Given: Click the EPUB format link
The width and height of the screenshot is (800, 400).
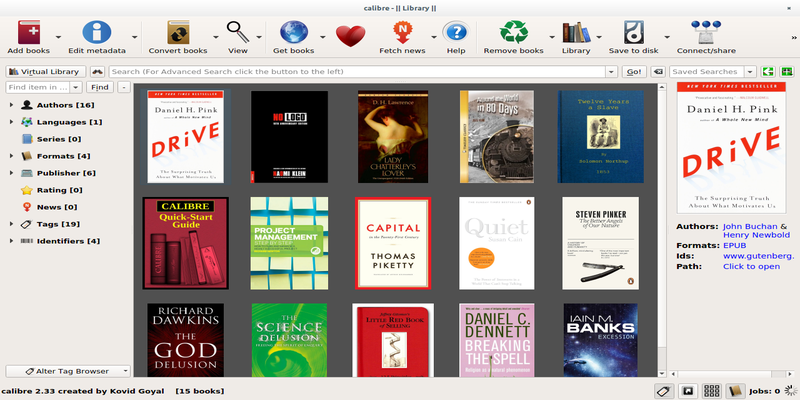Looking at the screenshot, I should point(734,245).
